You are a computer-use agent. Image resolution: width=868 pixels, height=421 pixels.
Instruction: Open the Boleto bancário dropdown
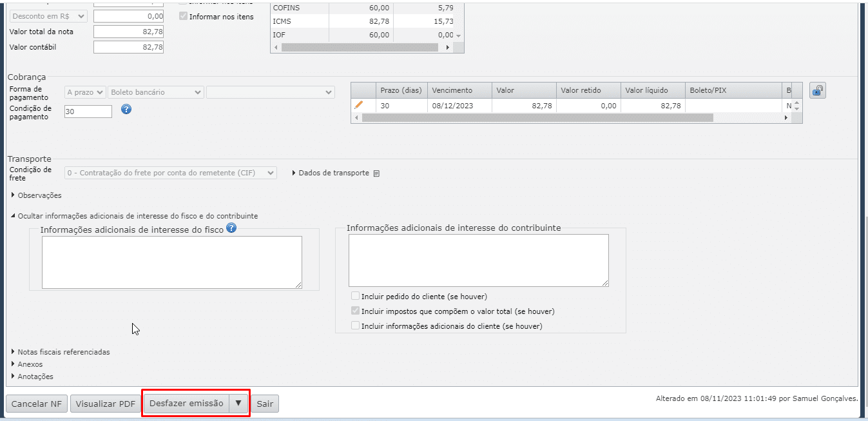[156, 92]
